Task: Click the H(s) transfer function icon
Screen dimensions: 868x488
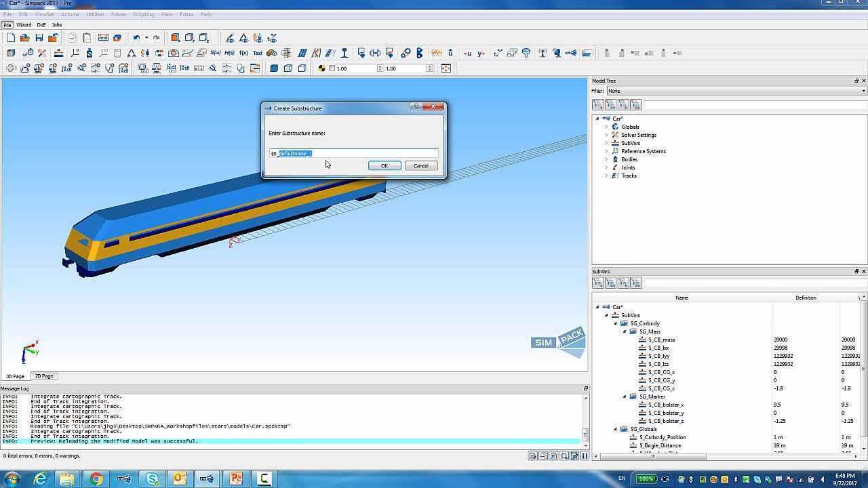Action: (229, 53)
